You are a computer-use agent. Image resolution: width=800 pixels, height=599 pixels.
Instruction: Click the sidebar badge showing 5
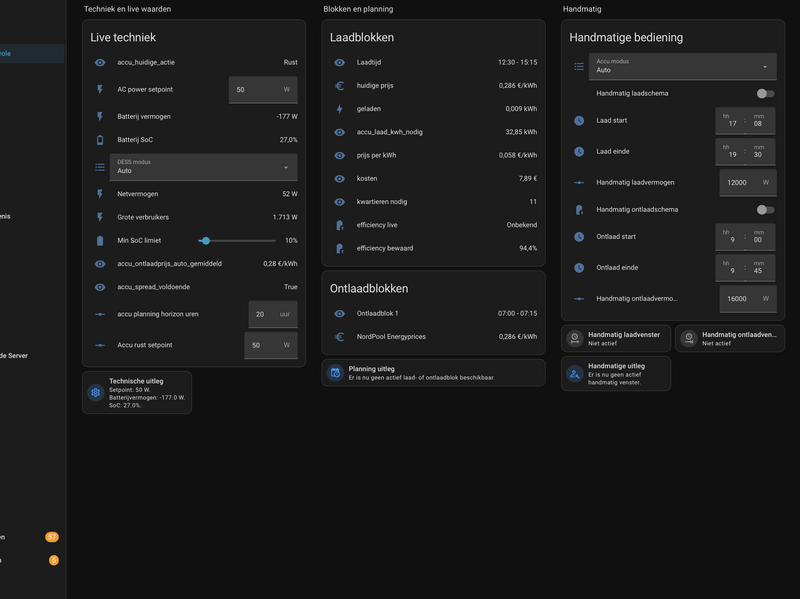(x=54, y=560)
